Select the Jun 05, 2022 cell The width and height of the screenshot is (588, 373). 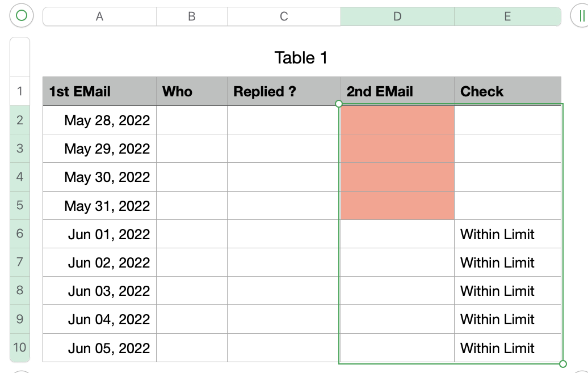point(99,347)
